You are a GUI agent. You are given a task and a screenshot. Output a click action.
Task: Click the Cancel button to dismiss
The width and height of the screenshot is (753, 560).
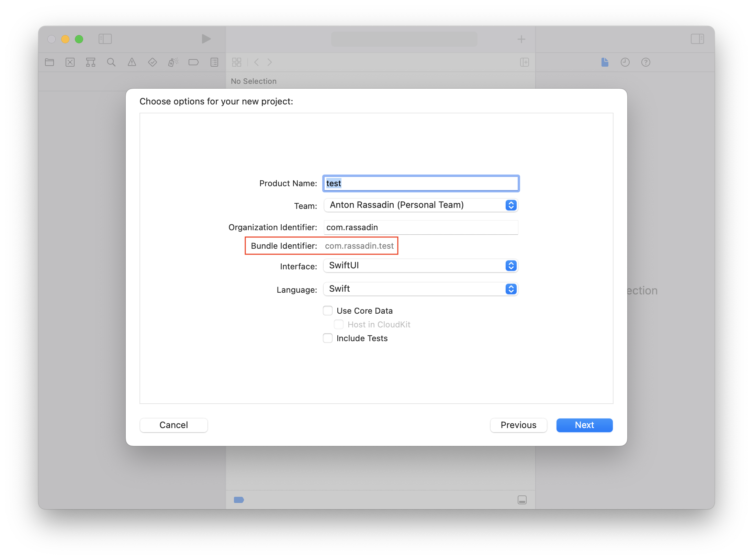tap(174, 425)
